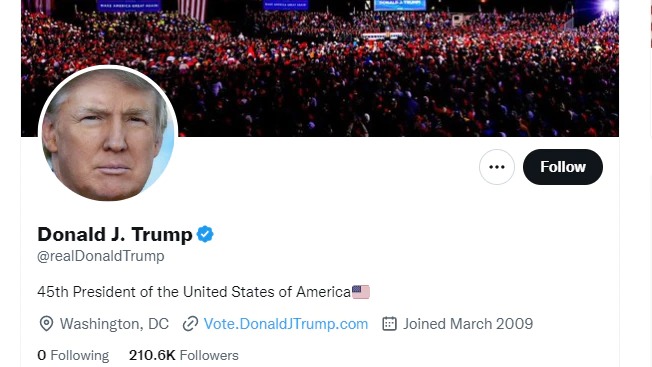This screenshot has height=367, width=652.
Task: Click the Donald J. Trump display name
Action: 115,234
